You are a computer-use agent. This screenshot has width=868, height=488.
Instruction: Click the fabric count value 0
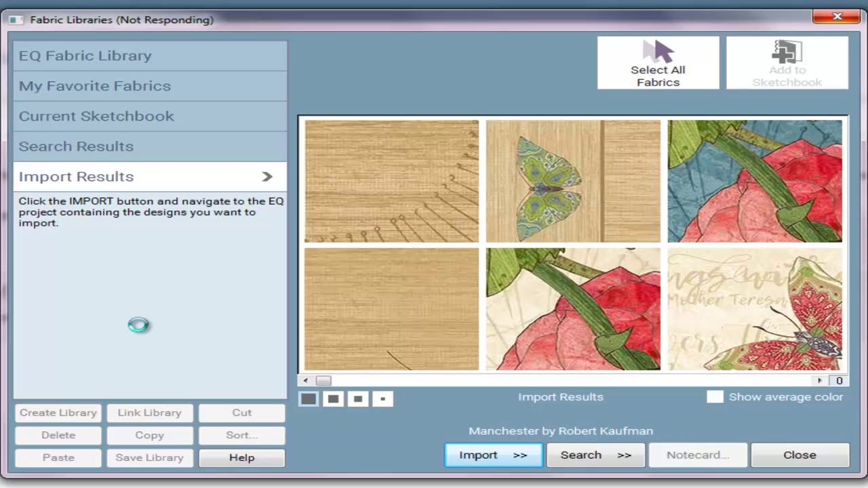[x=839, y=381]
